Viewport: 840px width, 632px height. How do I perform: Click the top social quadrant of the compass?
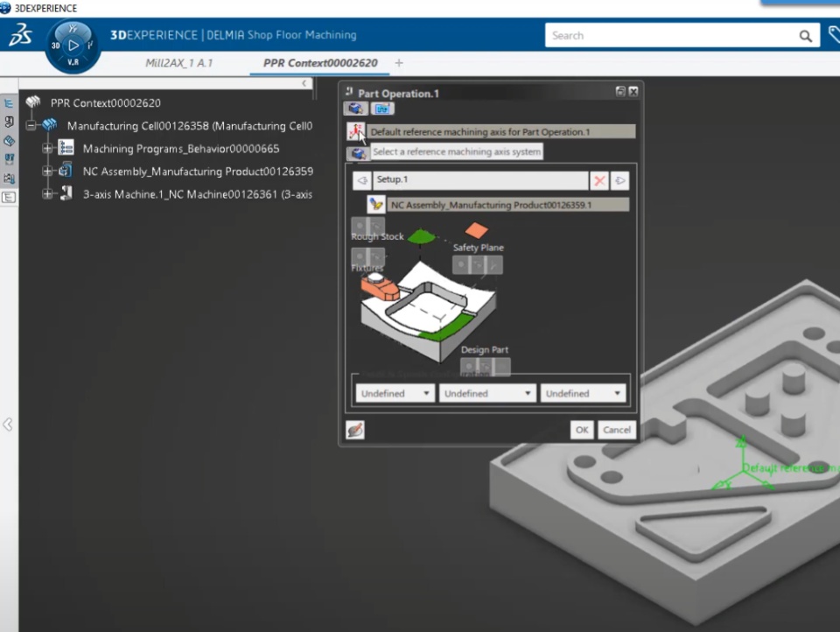pos(73,28)
